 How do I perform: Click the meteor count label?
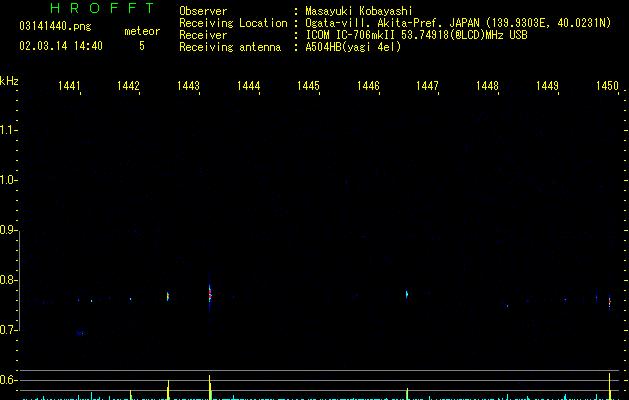tap(142, 31)
